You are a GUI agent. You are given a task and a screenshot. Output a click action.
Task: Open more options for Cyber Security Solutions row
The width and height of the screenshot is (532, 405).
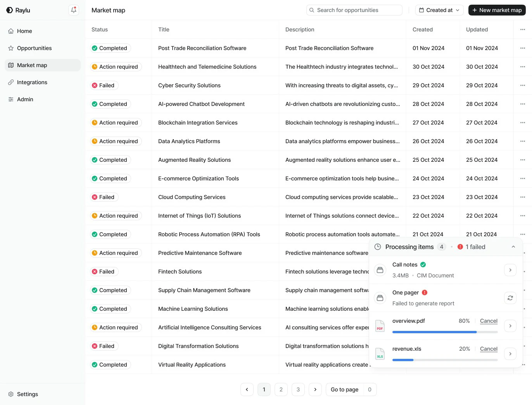tap(523, 85)
